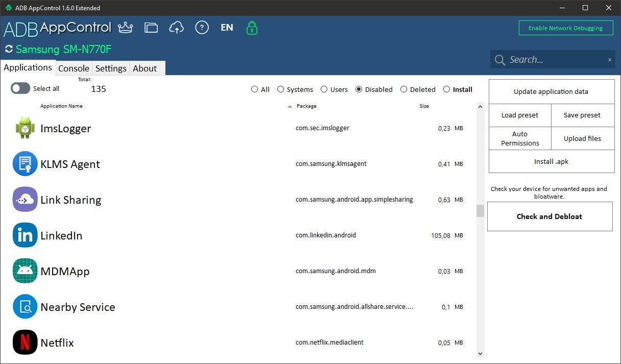Click the KLMS Agent app icon
621x364 pixels.
click(x=25, y=164)
